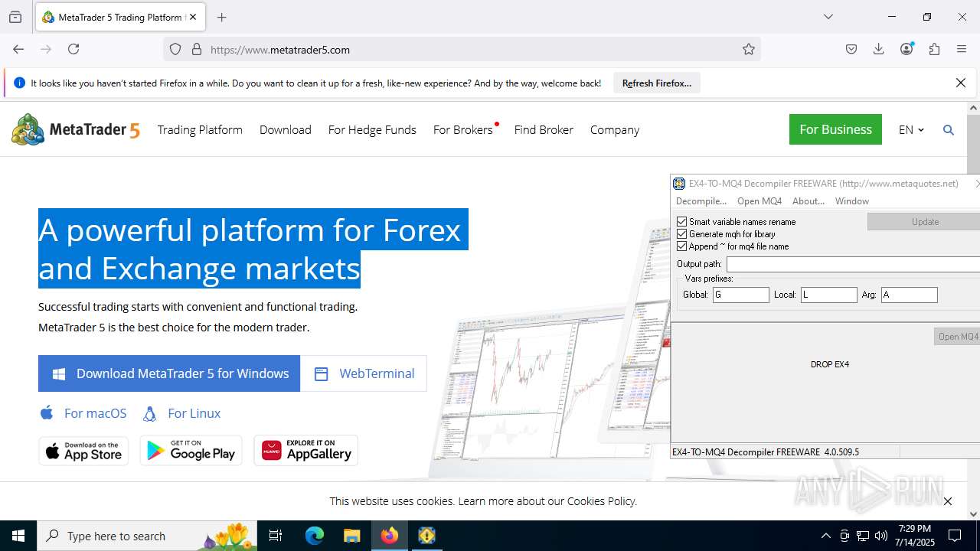Open Firefox application menu
Screen dimensions: 980x551
tap(962, 49)
